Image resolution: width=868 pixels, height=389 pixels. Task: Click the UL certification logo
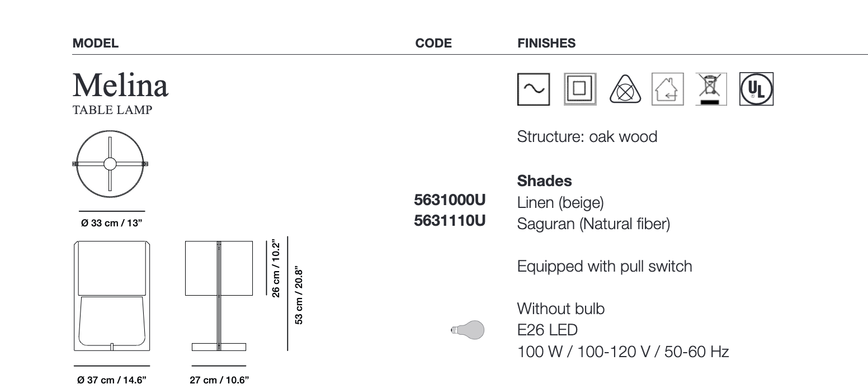click(x=757, y=89)
